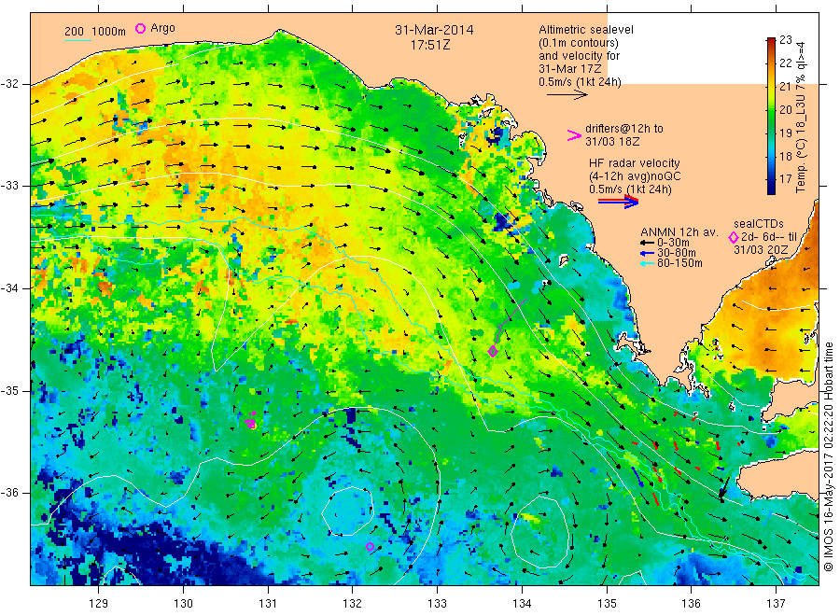
Task: Click the color bar value 17
Action: [785, 179]
